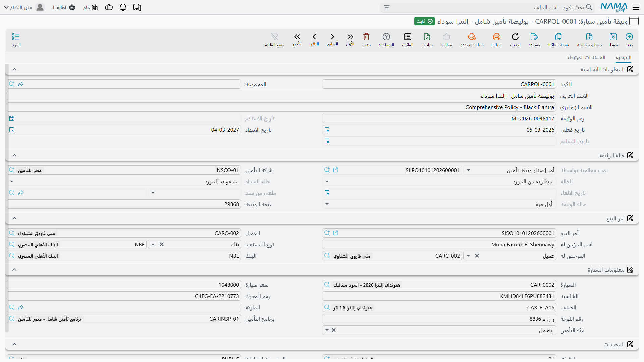
Task: Collapse أمر البيع section
Action: [x=14, y=218]
